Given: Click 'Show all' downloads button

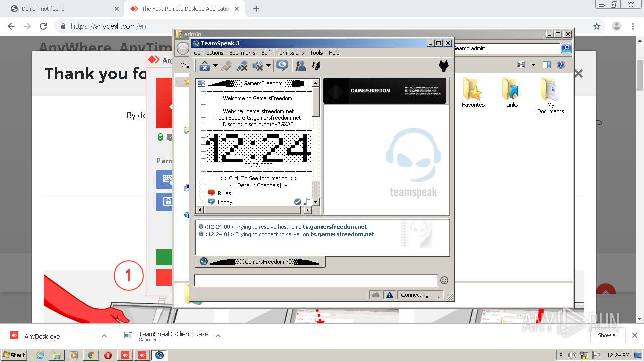Looking at the screenshot, I should click(608, 335).
